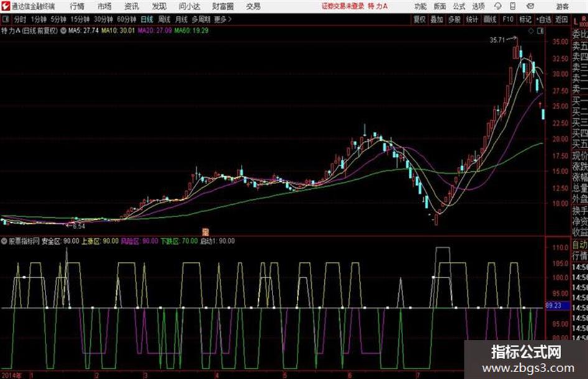This screenshot has width=588, height=379.
Task: Open the 问小达 menu
Action: point(189,6)
